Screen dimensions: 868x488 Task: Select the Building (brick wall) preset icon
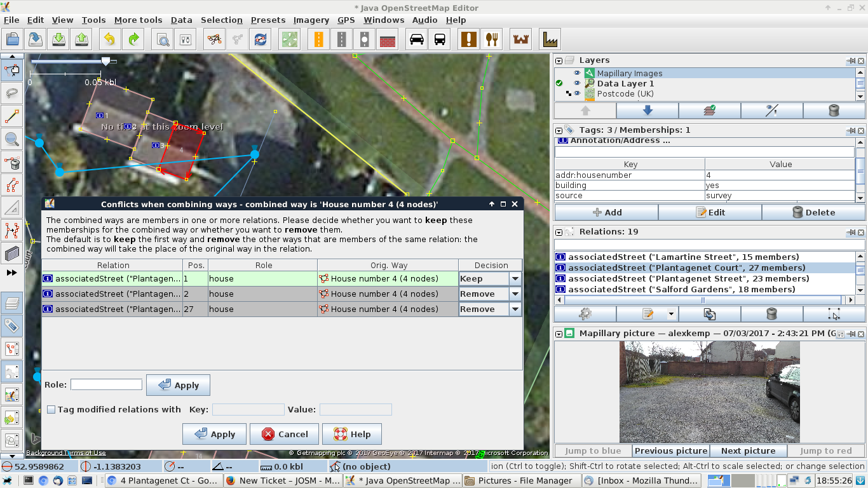click(388, 39)
